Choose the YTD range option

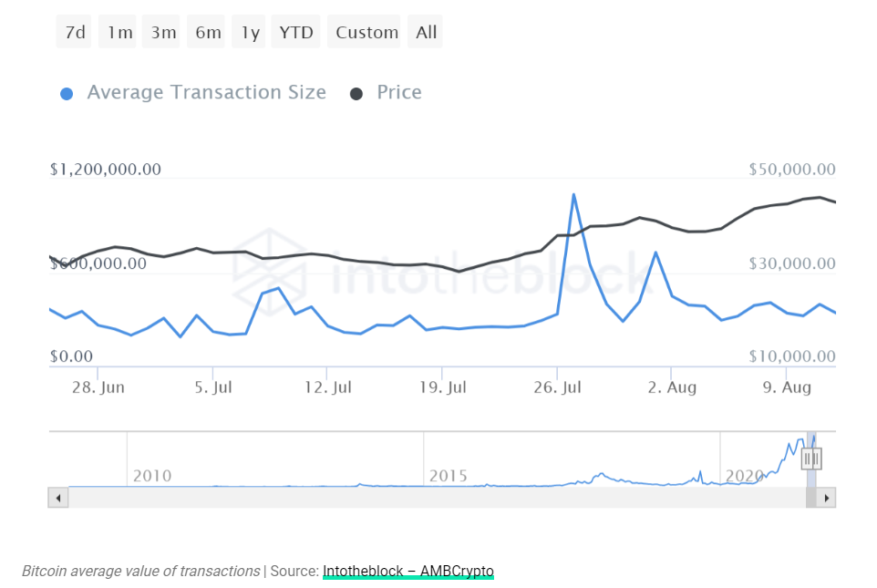[x=296, y=32]
